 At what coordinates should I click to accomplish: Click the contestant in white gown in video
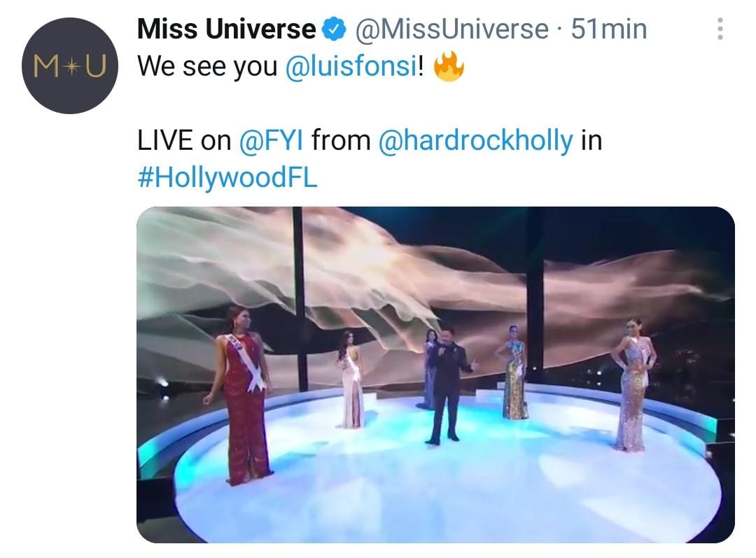coord(351,380)
